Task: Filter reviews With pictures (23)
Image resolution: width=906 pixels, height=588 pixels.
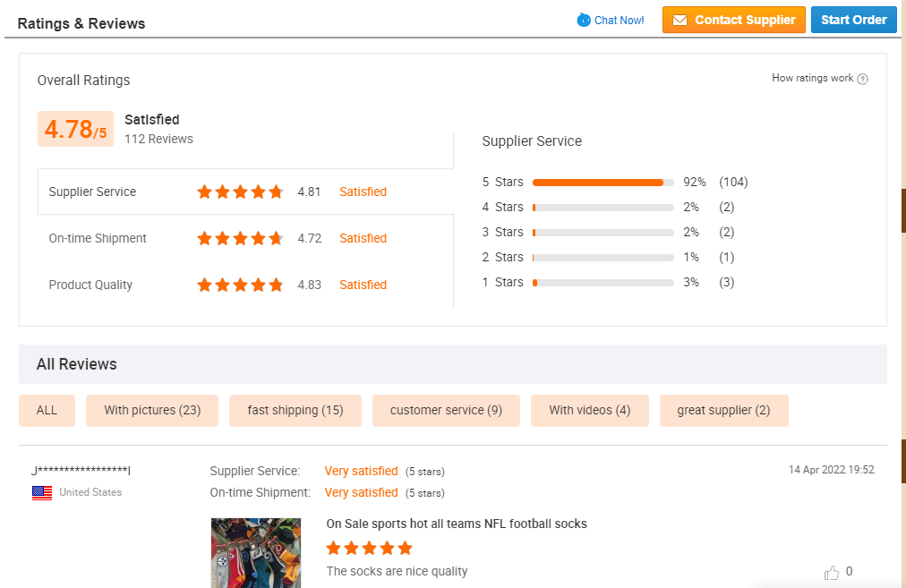Action: (x=152, y=410)
